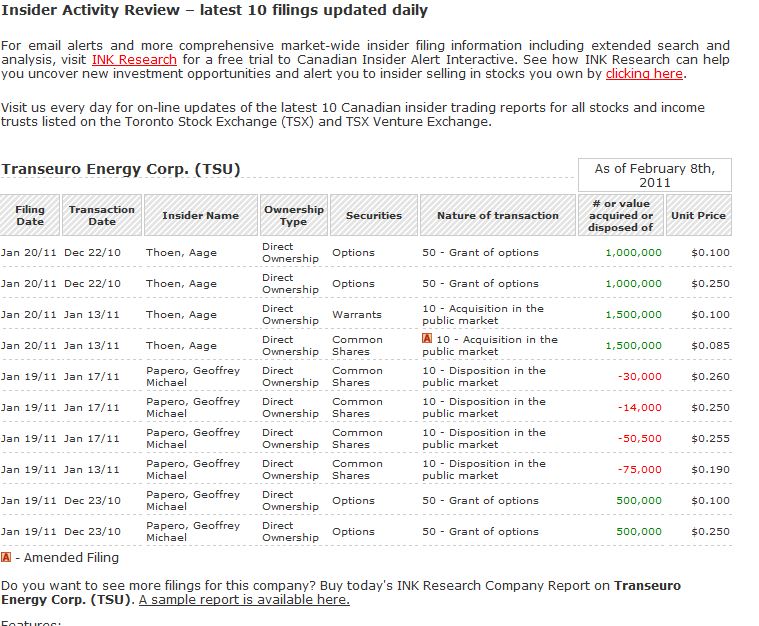Select the $0.085 unit price cell
Screen dimensions: 759x626
710,346
